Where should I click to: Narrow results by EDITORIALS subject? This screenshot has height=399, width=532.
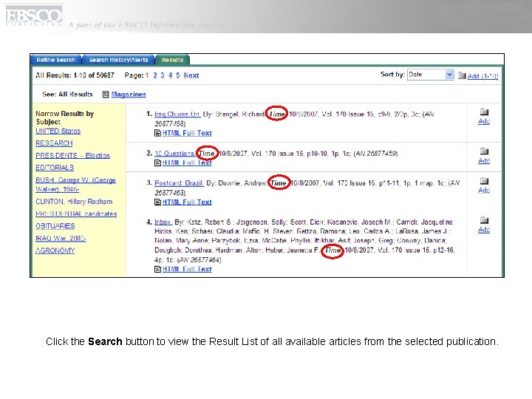pyautogui.click(x=55, y=168)
